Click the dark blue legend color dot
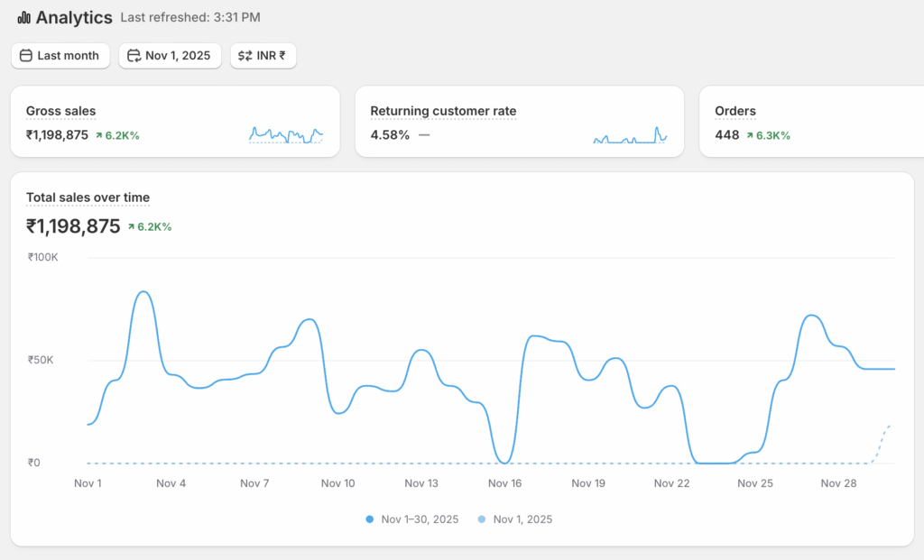This screenshot has width=924, height=560. tap(370, 519)
